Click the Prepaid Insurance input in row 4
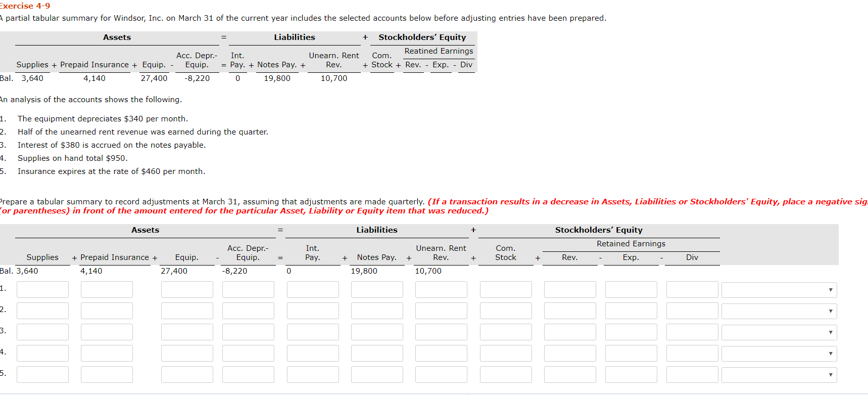 pyautogui.click(x=107, y=354)
